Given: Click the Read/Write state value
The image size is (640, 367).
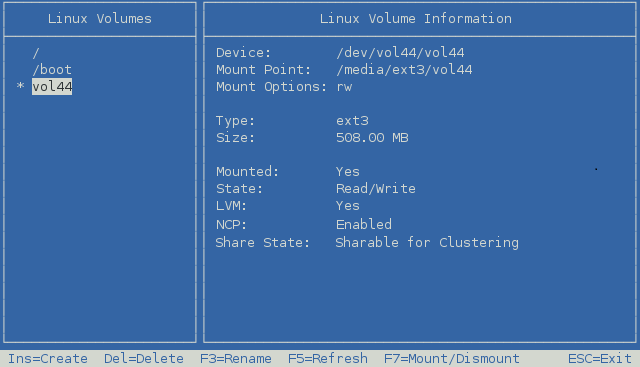Looking at the screenshot, I should (x=376, y=189).
